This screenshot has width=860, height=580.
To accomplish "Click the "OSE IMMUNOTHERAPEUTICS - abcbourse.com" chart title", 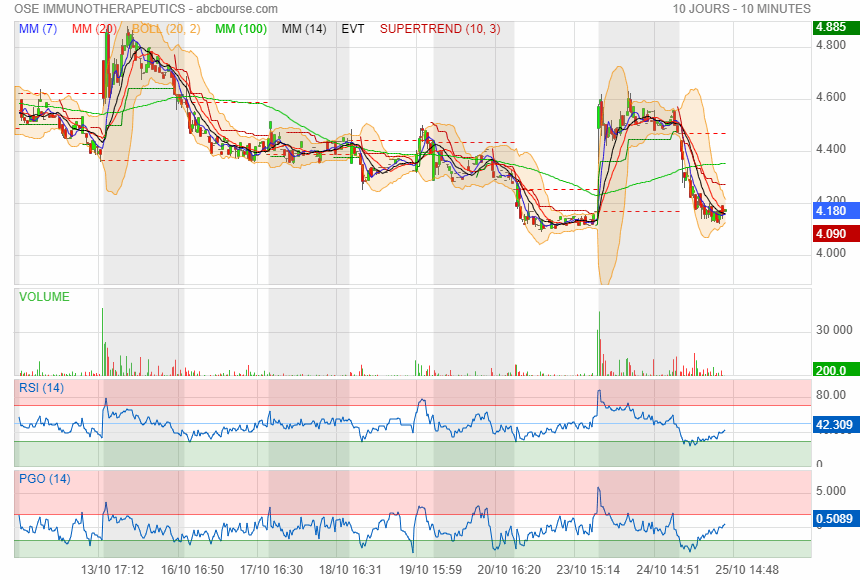I will click(146, 9).
